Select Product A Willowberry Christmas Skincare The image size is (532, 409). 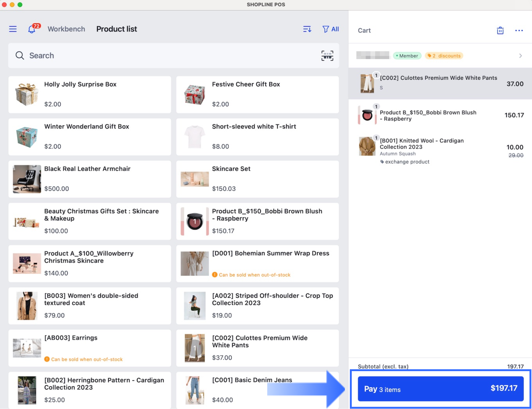[90, 263]
